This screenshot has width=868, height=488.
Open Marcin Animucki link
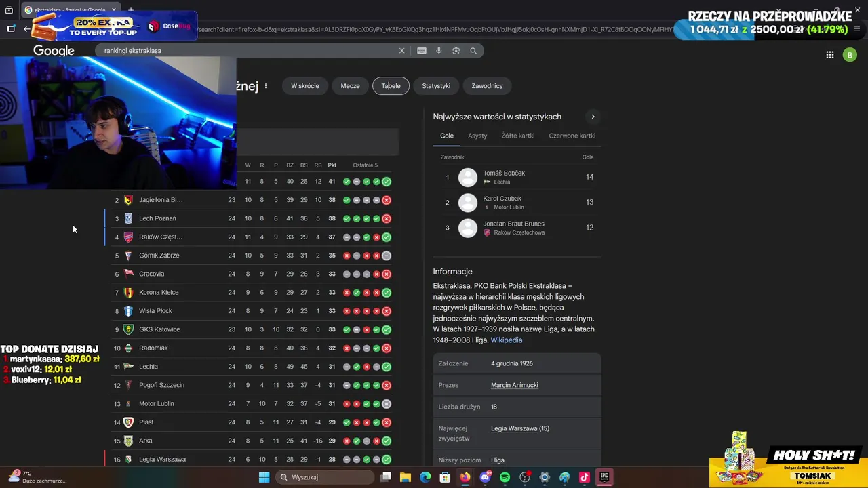coord(515,385)
